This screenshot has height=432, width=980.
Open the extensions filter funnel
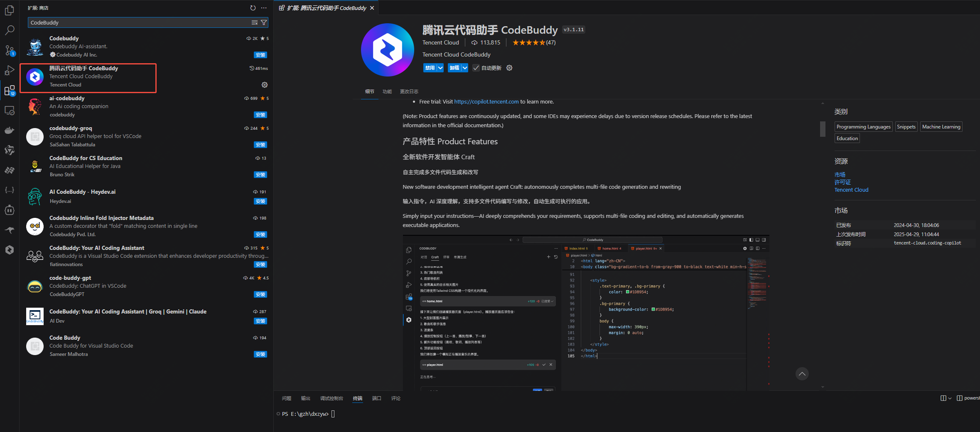click(264, 22)
